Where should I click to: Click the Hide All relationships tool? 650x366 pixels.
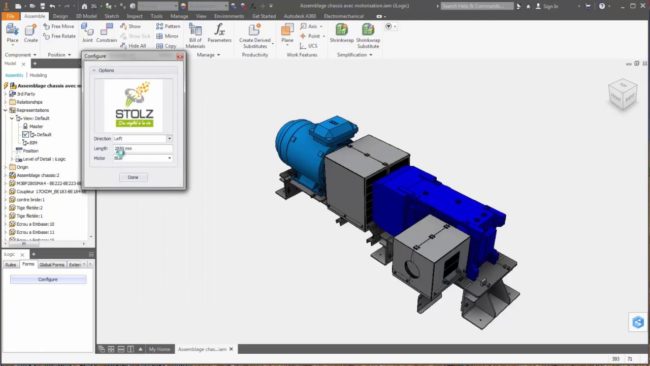point(133,46)
